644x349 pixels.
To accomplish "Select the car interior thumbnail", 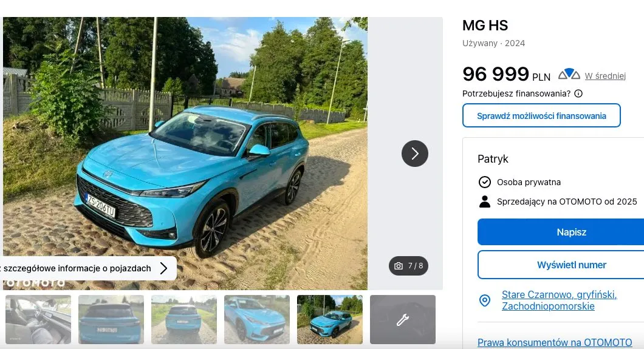I will point(38,319).
